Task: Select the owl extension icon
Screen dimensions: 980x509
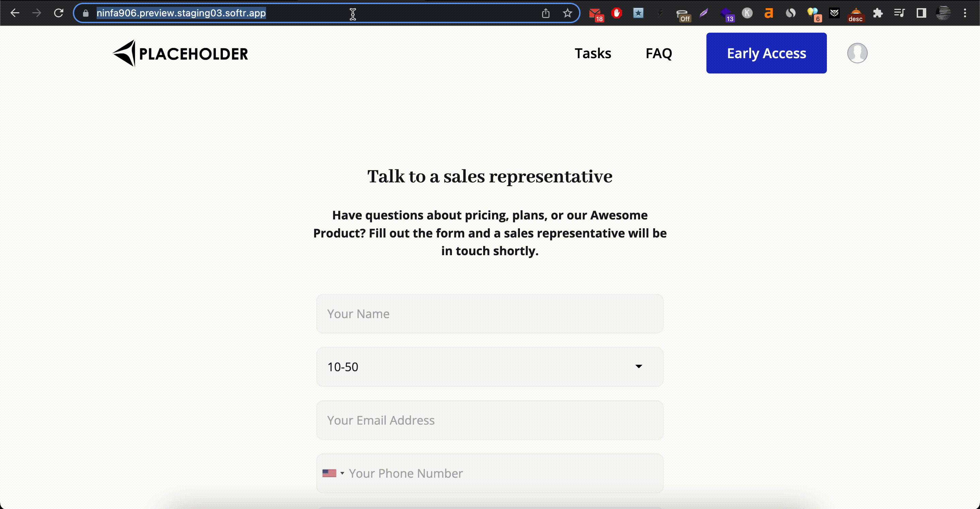Action: (x=834, y=13)
